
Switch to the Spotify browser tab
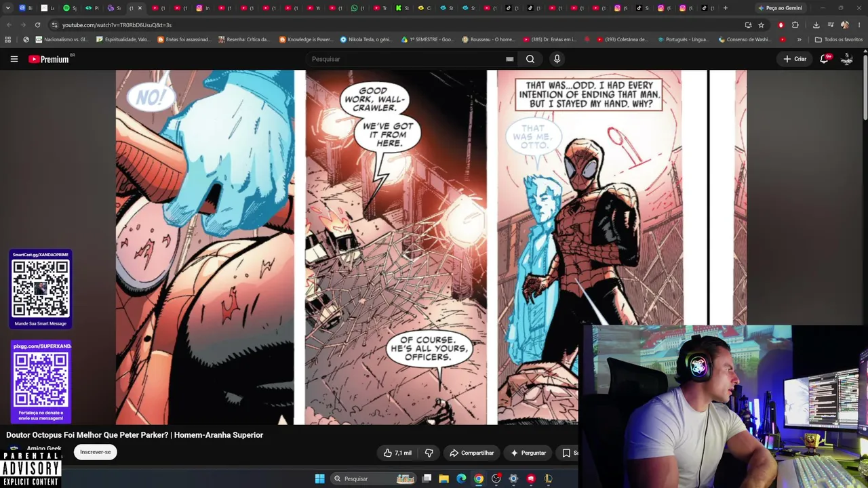click(x=69, y=8)
